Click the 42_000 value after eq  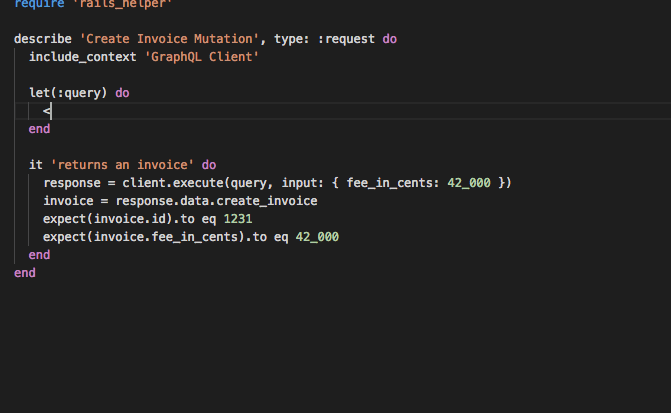point(317,237)
